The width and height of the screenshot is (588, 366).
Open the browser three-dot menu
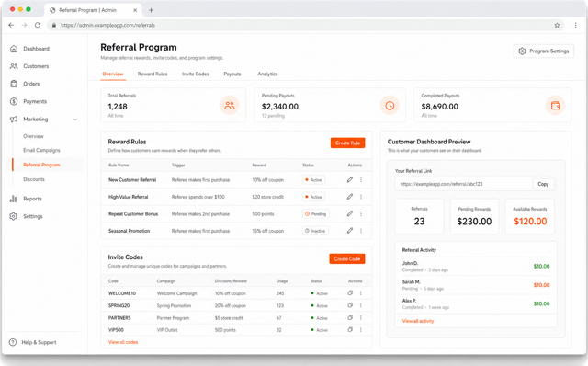(x=576, y=25)
